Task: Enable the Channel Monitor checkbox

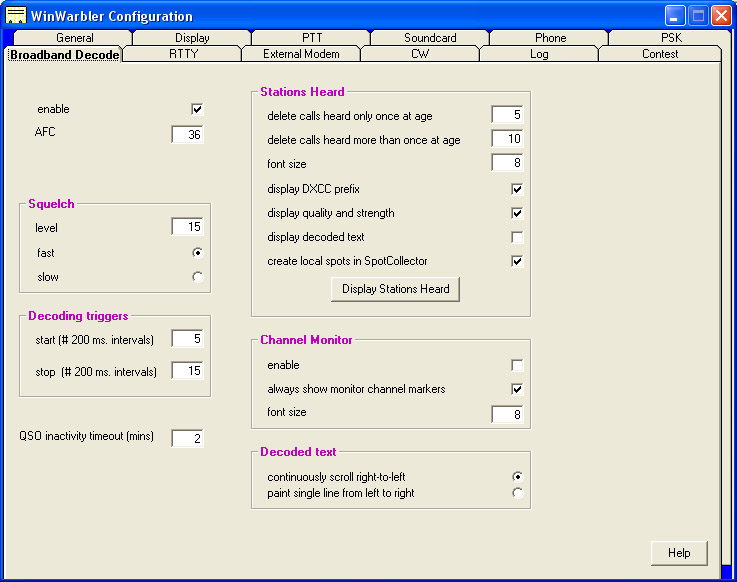Action: coord(517,365)
